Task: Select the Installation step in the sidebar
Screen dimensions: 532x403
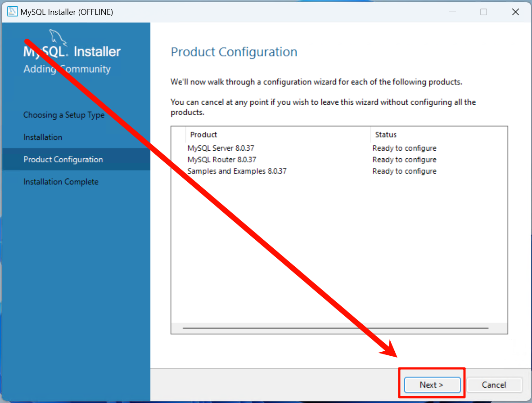Action: click(x=43, y=137)
